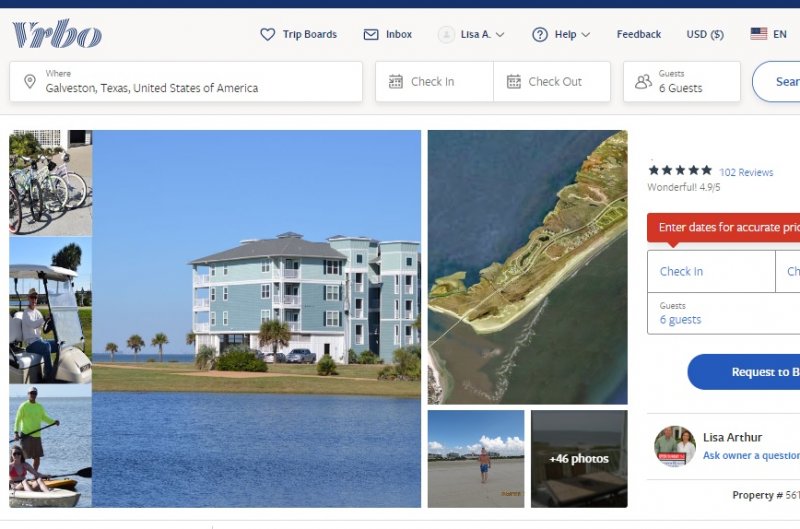Expand the Lisa A. account dropdown
This screenshot has height=529, width=800.
point(500,35)
